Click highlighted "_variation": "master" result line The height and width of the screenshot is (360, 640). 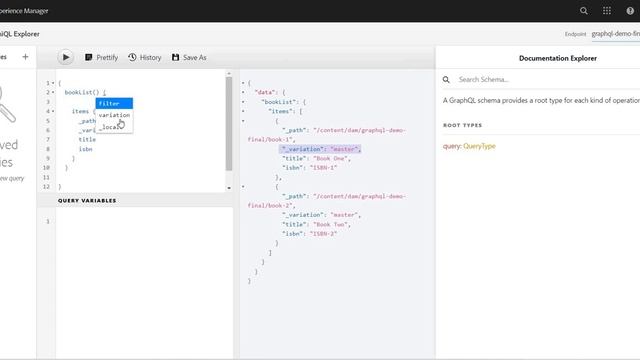coord(321,149)
